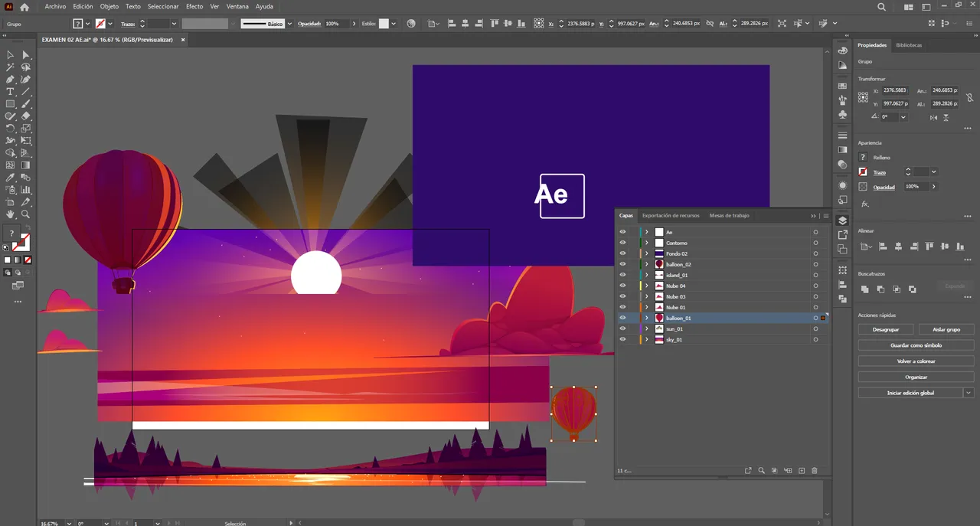
Task: Expand the sky_01 layer contents
Action: [x=647, y=339]
